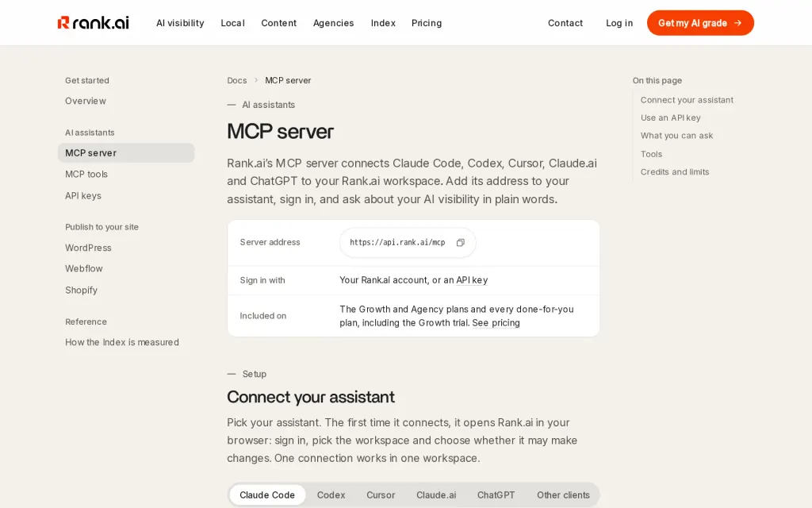The image size is (812, 508).
Task: Click Log in
Action: point(619,23)
